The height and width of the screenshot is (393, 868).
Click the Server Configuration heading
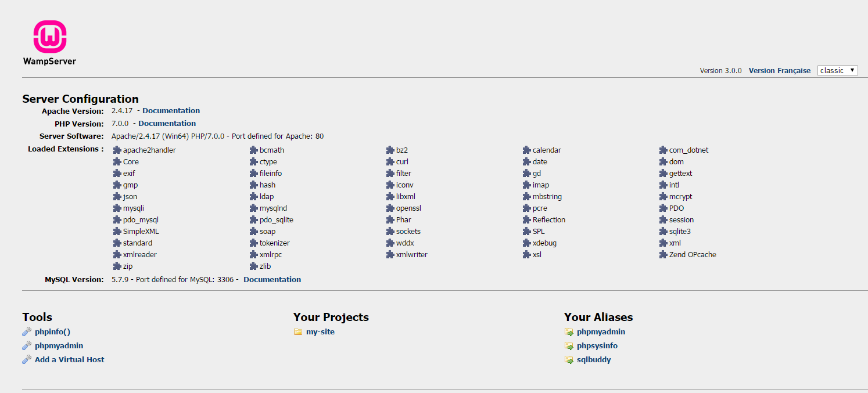click(x=81, y=99)
